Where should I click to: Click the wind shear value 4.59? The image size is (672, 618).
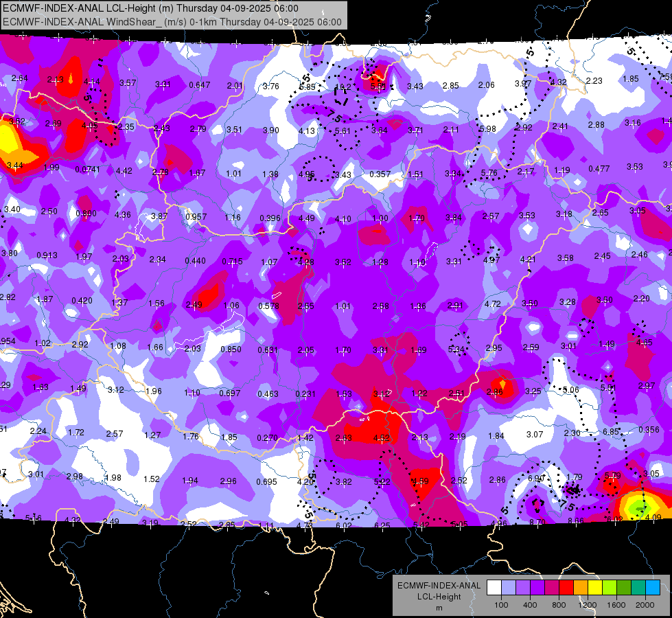point(420,481)
